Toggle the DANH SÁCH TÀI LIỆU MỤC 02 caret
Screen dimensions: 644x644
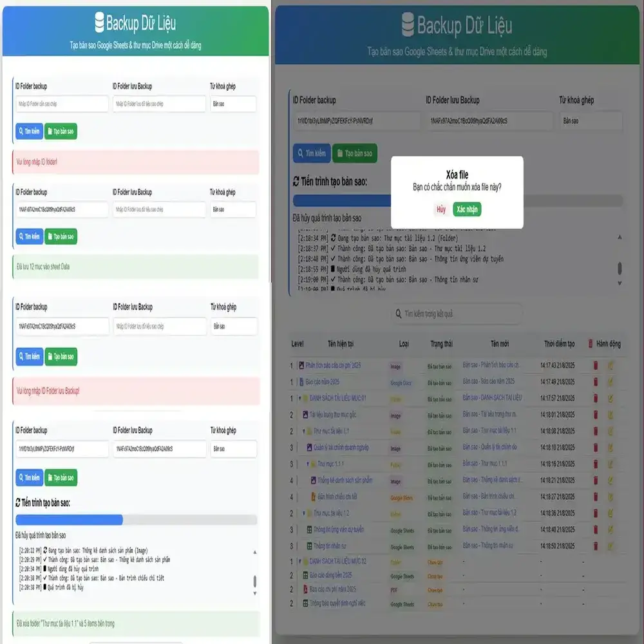click(x=299, y=562)
